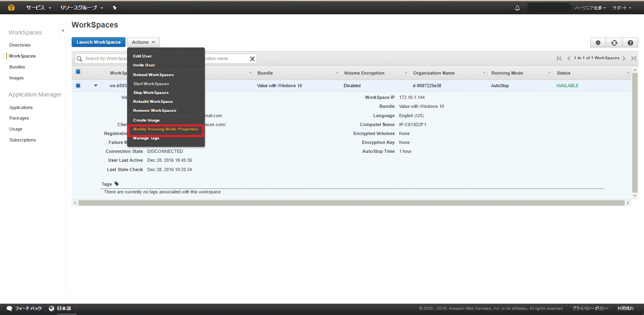Click the globe language icon
Screen dimensions: 644x315
point(51,309)
